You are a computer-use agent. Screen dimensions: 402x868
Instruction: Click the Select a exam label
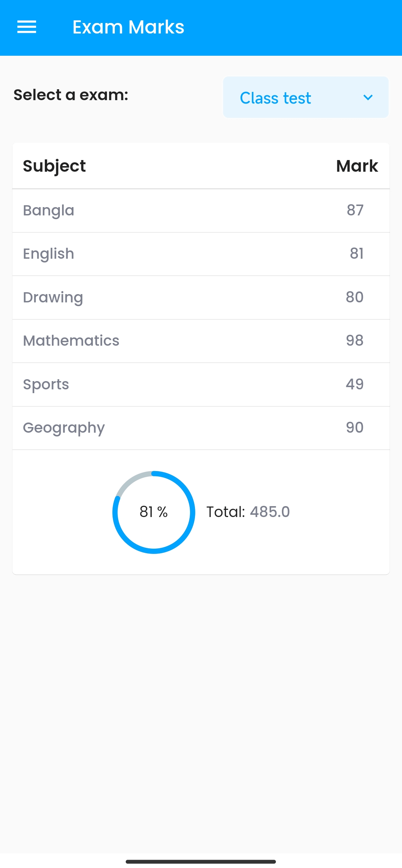[71, 95]
